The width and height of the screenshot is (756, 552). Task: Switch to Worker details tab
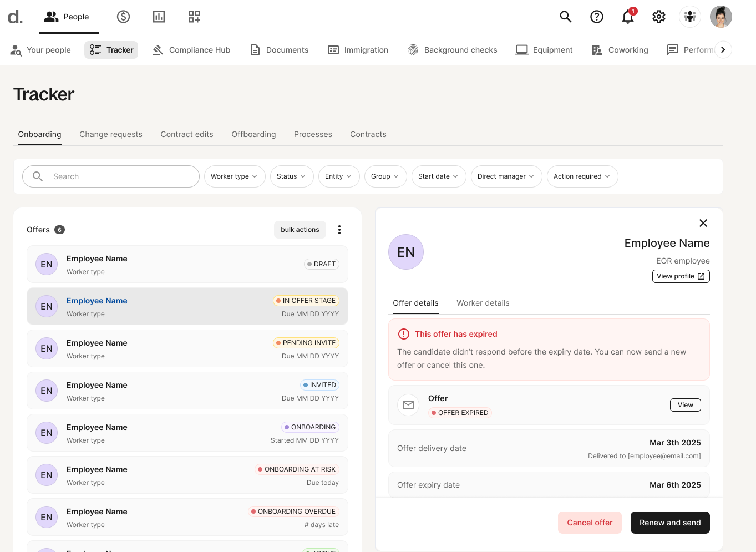coord(483,303)
